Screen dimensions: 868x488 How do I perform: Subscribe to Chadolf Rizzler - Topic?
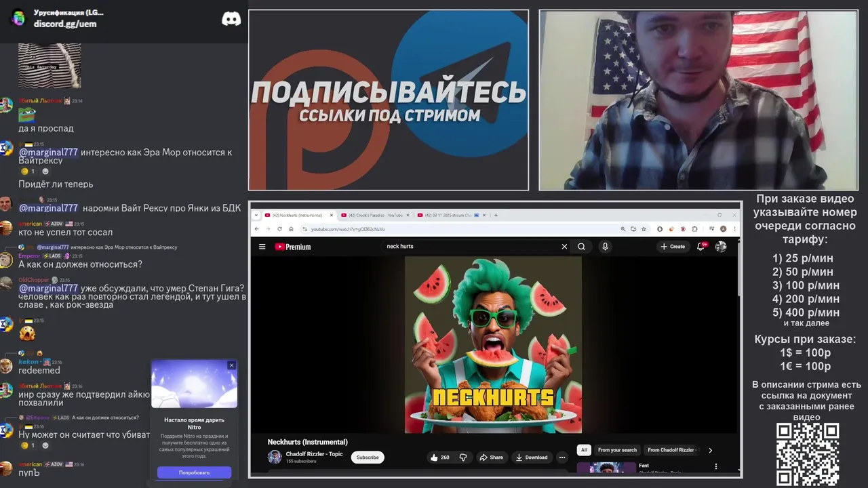pyautogui.click(x=368, y=457)
